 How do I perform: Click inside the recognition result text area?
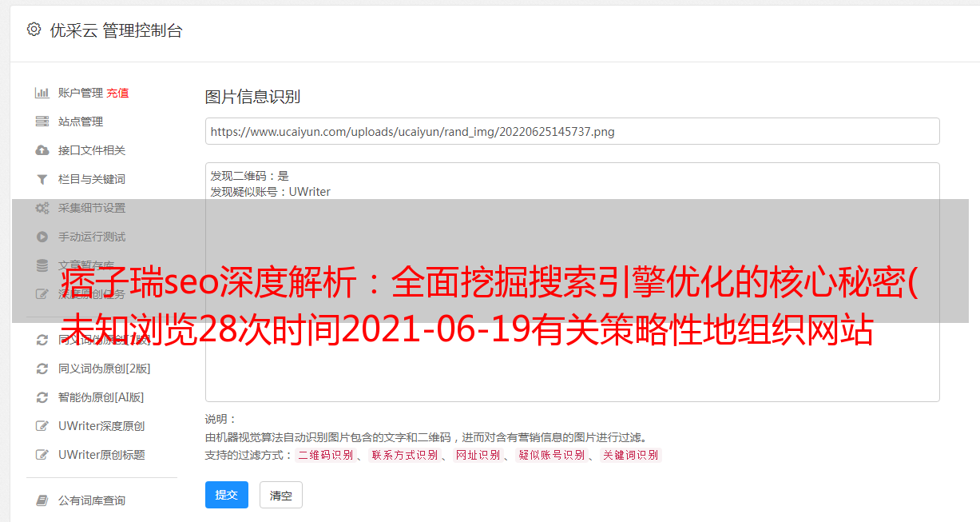point(572,282)
